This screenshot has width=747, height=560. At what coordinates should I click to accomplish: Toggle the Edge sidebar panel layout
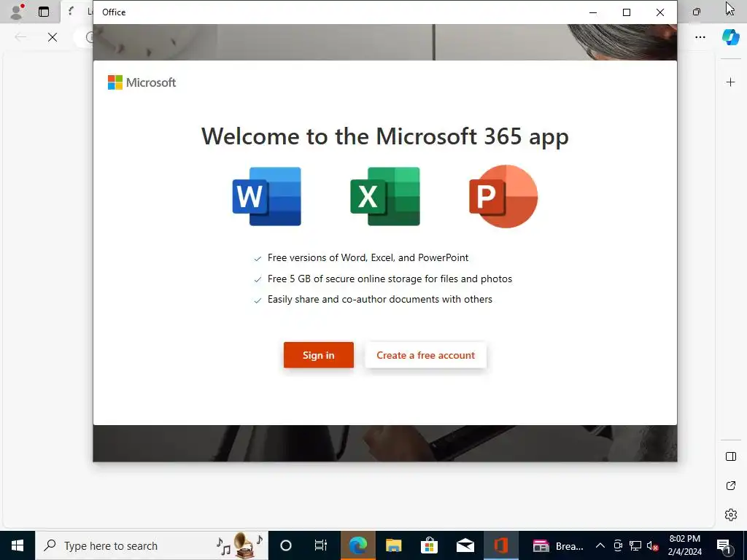731,456
